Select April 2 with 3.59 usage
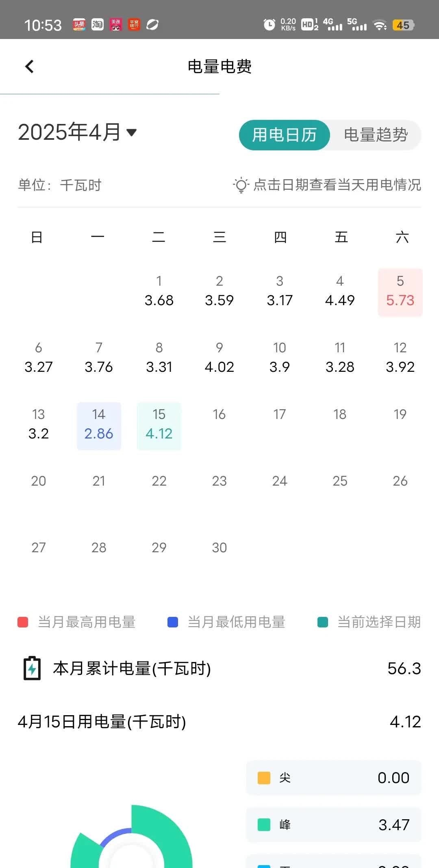This screenshot has width=439, height=868. [219, 291]
